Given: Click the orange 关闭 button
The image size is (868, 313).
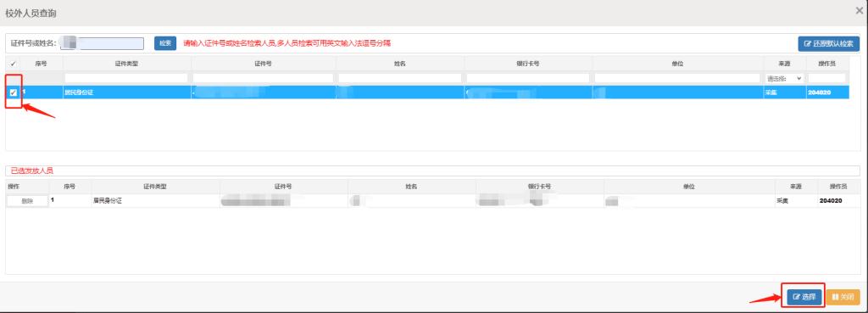Looking at the screenshot, I should [843, 297].
